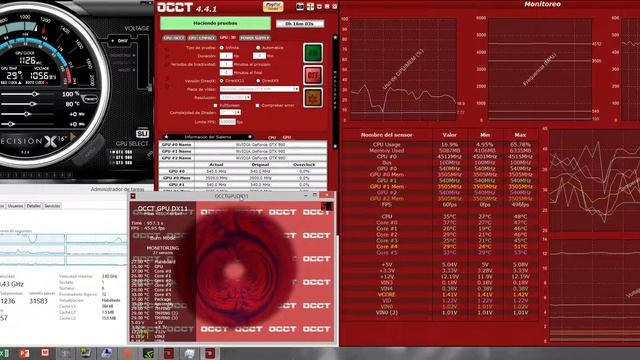Image resolution: width=640 pixels, height=360 pixels.
Task: Enable the Fullscreen checkbox
Action: pos(216,105)
